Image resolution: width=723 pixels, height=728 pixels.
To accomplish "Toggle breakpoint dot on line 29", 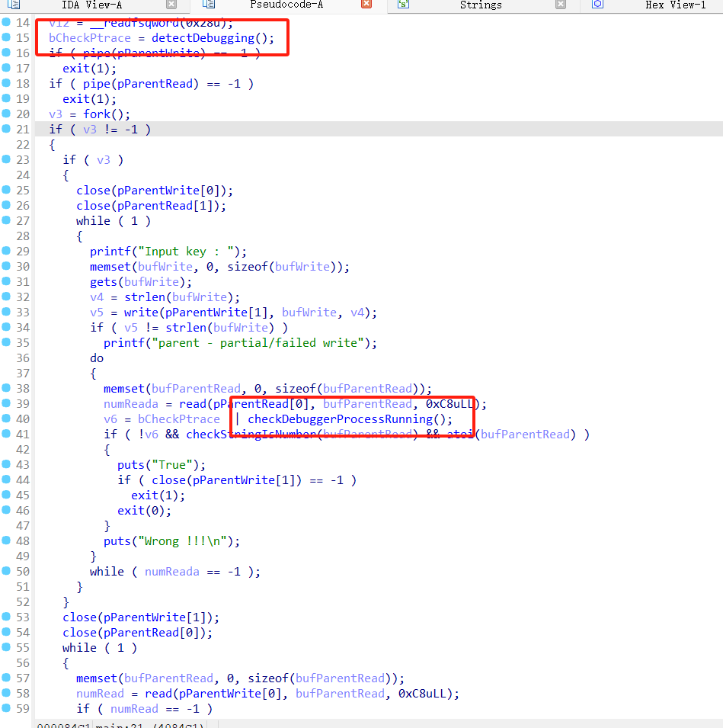I will pyautogui.click(x=6, y=250).
